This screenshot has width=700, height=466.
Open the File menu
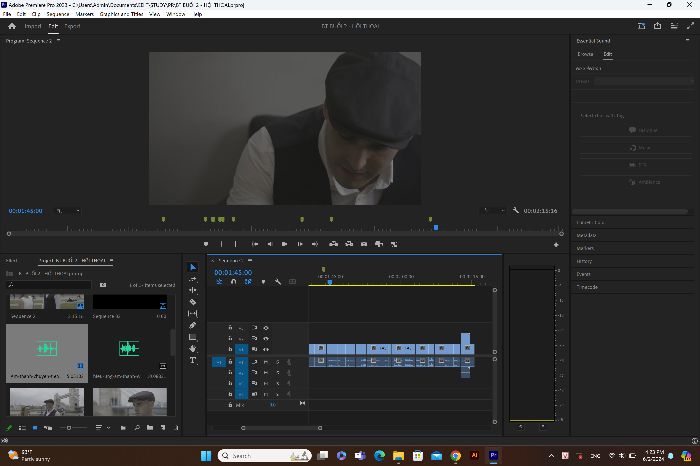coord(7,14)
